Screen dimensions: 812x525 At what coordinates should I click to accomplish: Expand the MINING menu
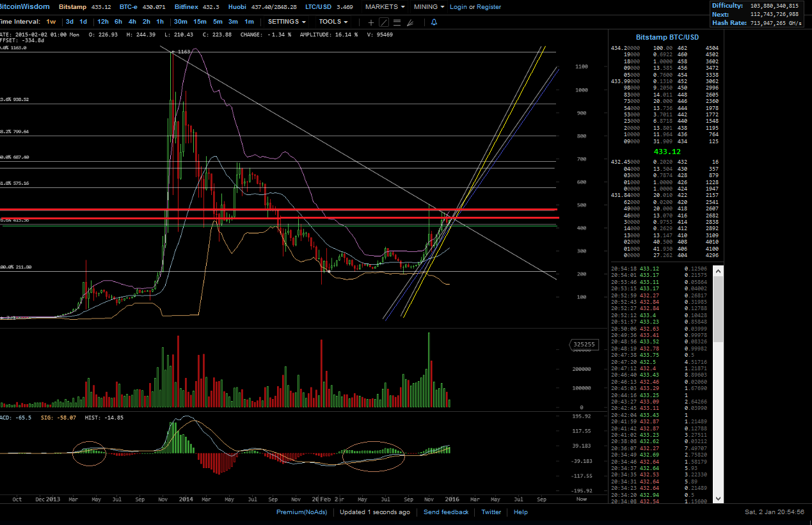point(429,7)
